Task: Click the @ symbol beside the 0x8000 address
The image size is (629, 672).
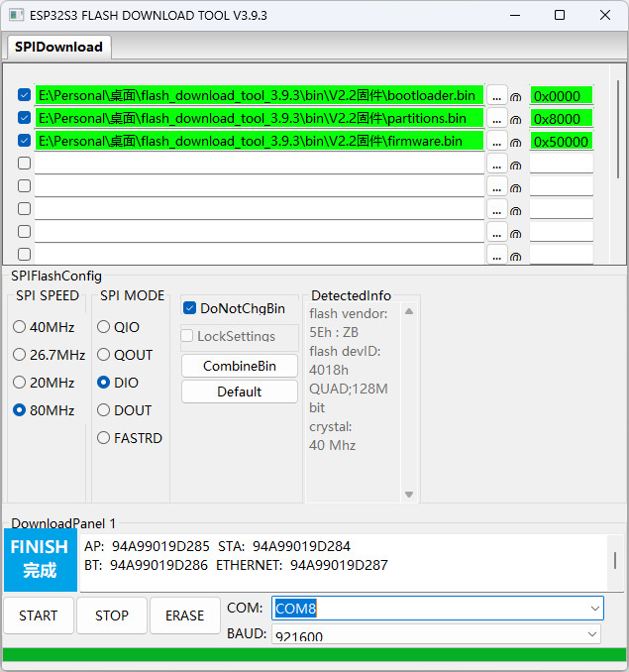Action: coord(515,120)
